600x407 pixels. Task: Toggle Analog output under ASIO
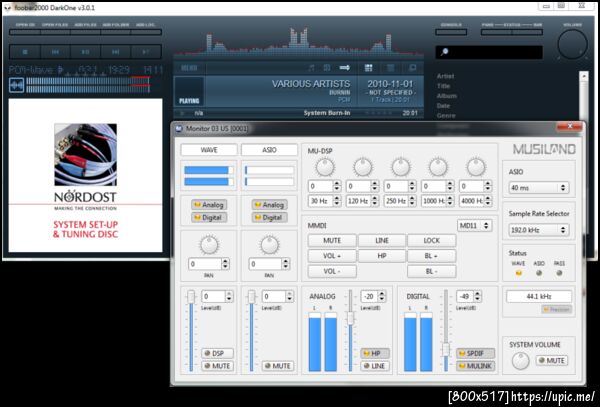(269, 205)
